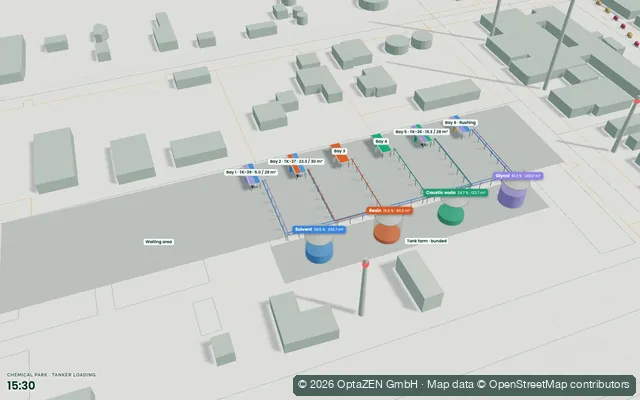Select the Bay 4 label

click(381, 141)
